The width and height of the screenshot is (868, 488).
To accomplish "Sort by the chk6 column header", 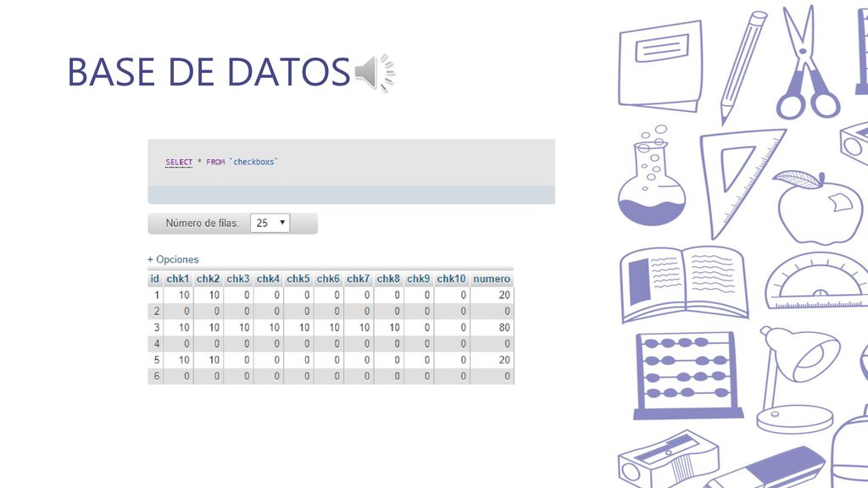I will coord(328,279).
